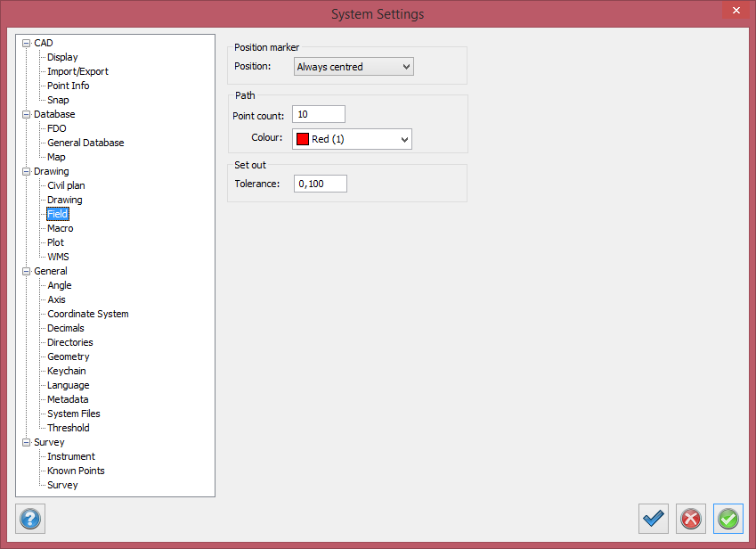Click the Point count input field

318,114
